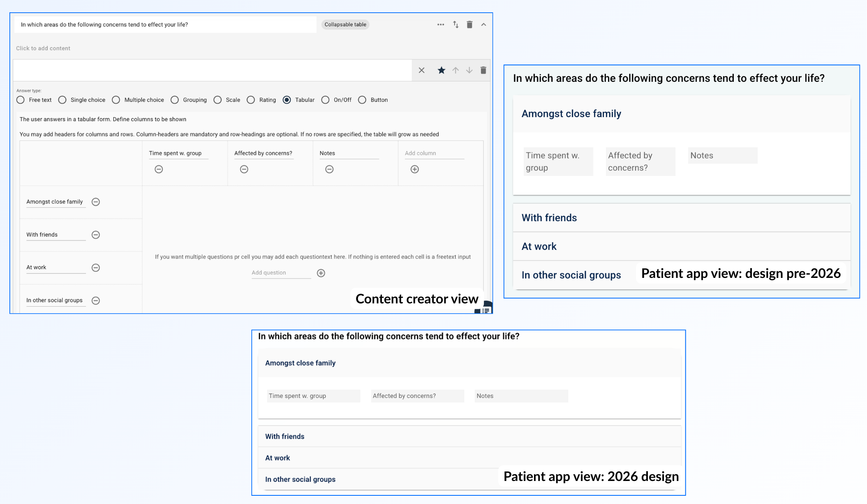Collapse the question with chevron up
Viewport: 867px width, 504px height.
point(483,25)
